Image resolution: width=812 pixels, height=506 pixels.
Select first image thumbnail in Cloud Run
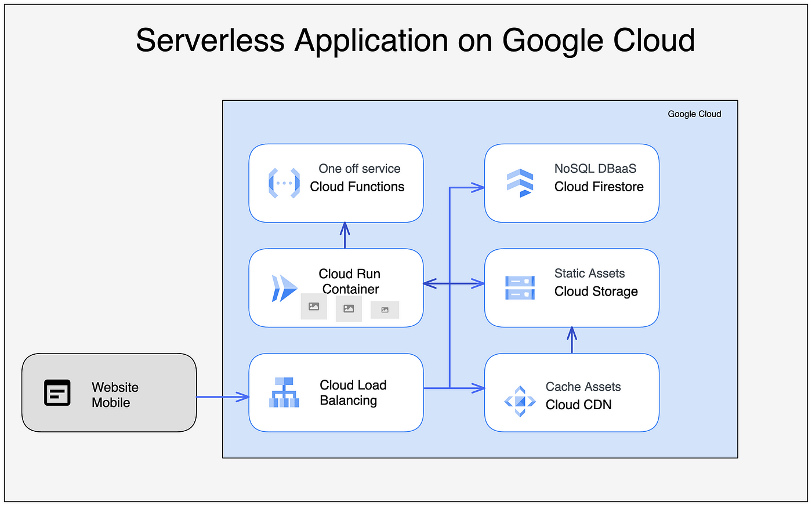pos(314,307)
